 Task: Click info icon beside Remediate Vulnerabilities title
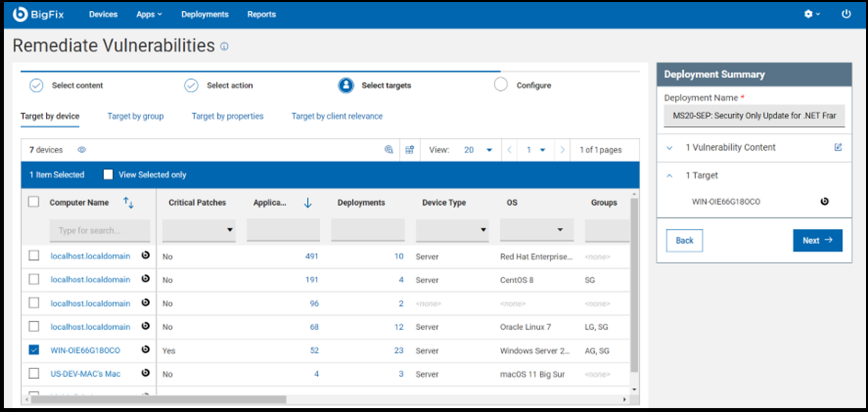[224, 46]
